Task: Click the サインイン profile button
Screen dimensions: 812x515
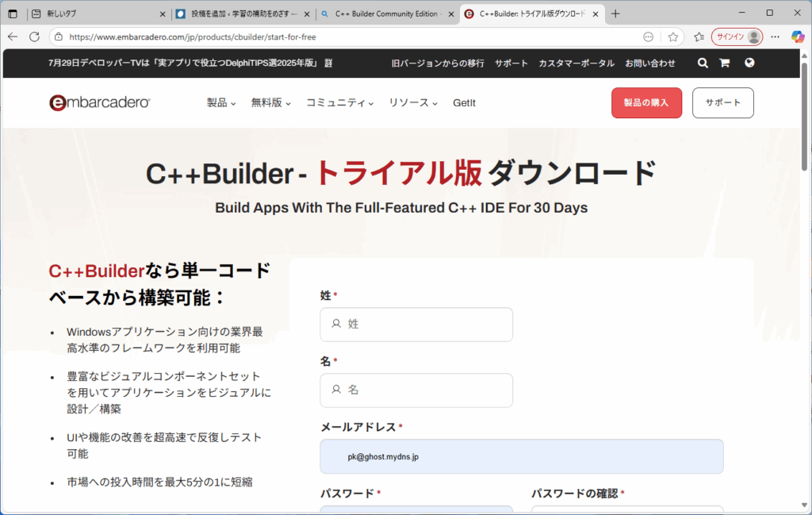Action: click(x=737, y=37)
